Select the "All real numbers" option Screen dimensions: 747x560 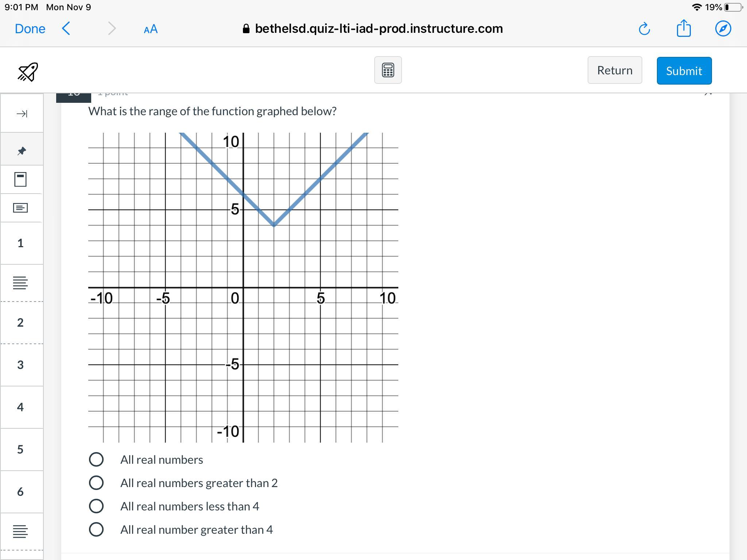tap(96, 459)
